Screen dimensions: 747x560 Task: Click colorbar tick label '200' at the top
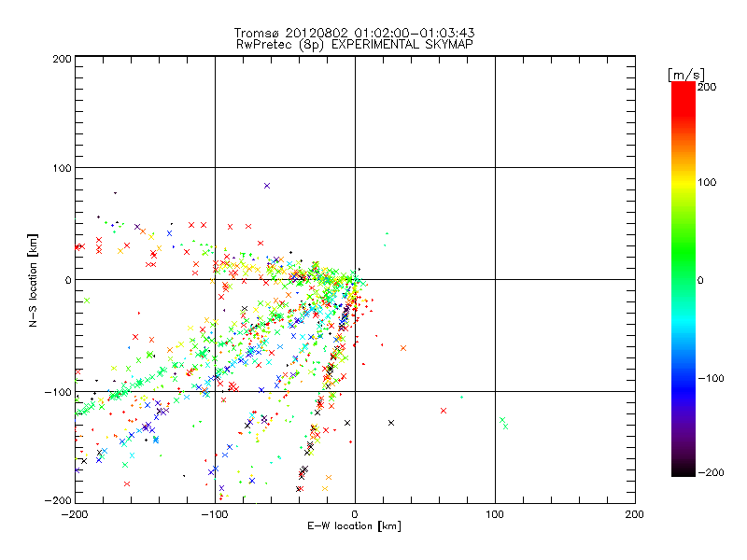[707, 87]
